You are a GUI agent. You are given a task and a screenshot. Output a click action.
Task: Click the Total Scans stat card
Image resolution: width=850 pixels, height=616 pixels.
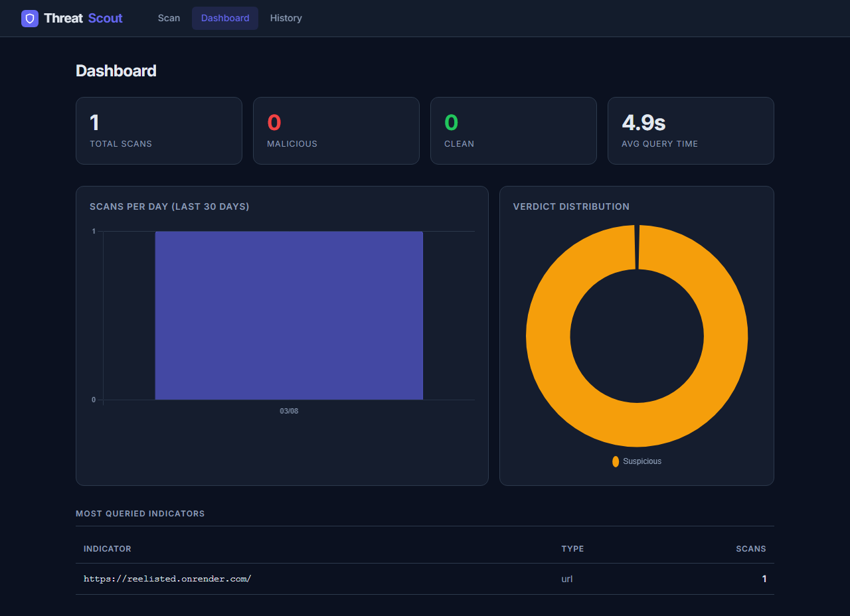159,130
